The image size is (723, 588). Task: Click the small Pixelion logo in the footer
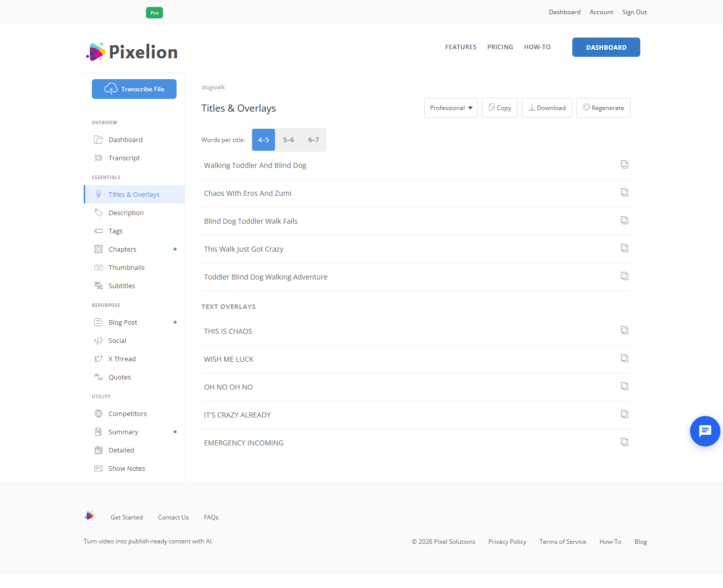(90, 515)
